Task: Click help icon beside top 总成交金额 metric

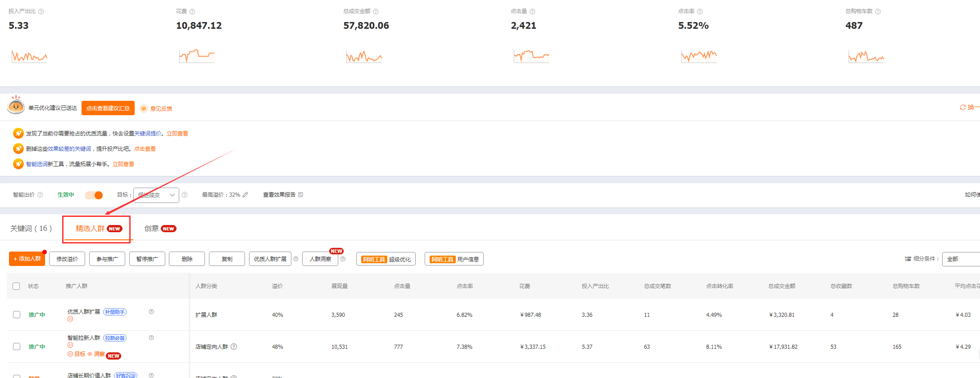Action: 376,12
